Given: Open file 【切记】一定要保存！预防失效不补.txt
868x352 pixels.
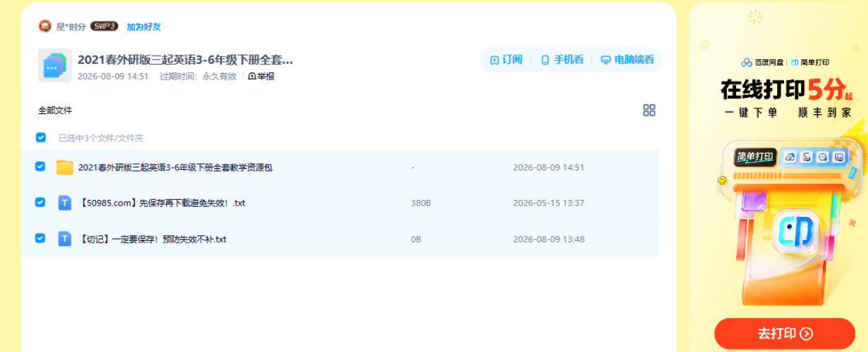Looking at the screenshot, I should click(x=152, y=239).
